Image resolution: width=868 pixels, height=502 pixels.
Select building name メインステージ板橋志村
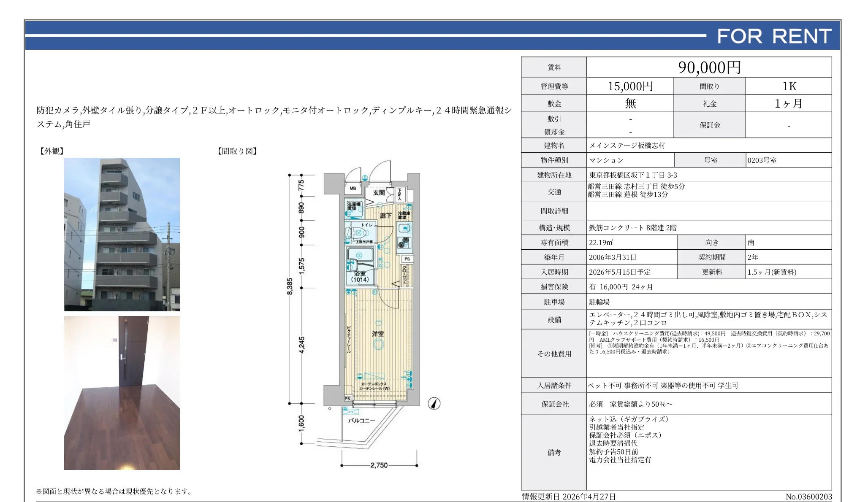(x=627, y=146)
